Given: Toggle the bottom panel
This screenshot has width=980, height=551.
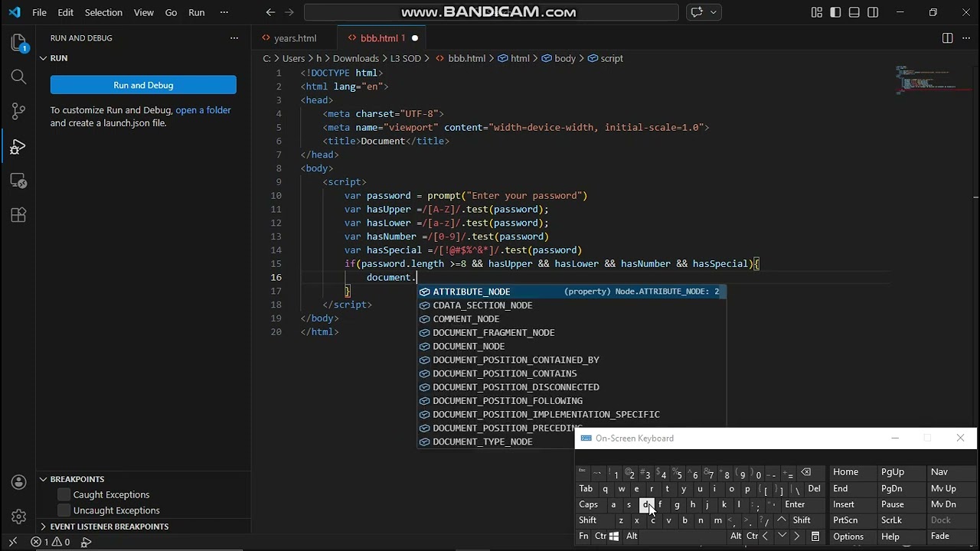Looking at the screenshot, I should (x=854, y=12).
